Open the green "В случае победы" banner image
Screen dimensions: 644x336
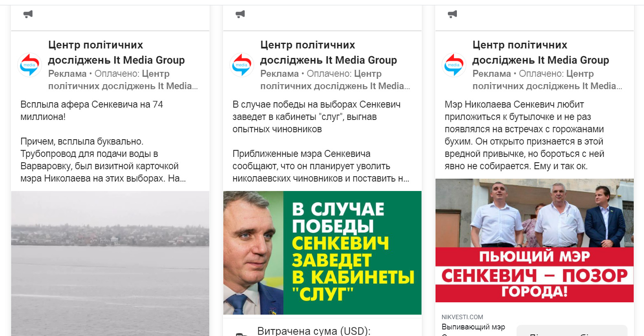(x=322, y=253)
